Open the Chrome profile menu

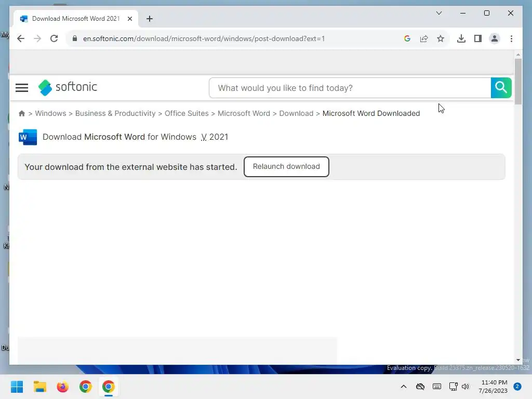495,38
